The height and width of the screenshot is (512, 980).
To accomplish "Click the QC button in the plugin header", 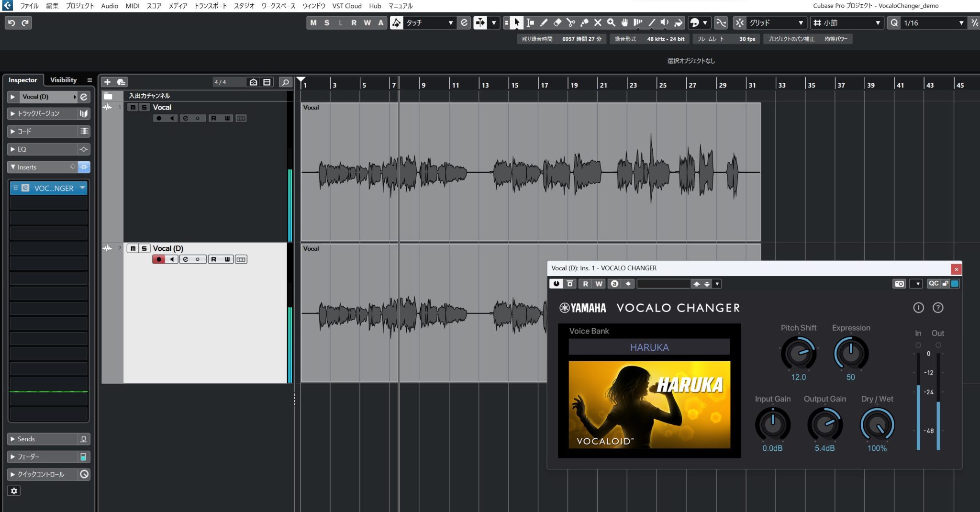I will pos(935,283).
